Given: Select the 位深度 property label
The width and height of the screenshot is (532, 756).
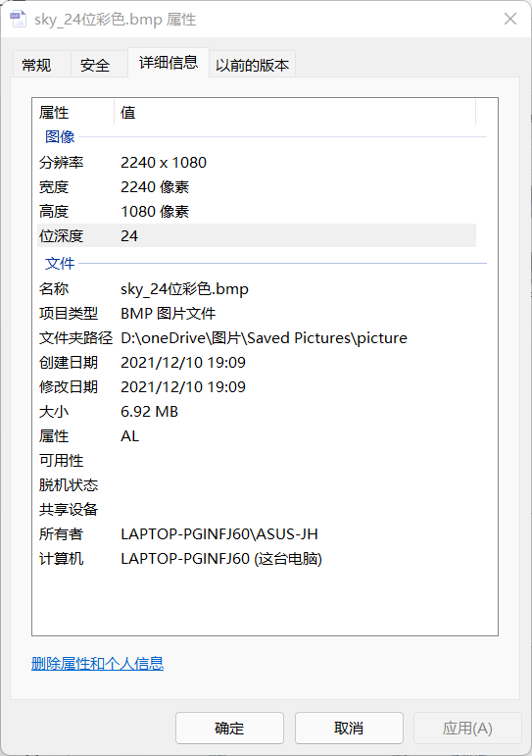Looking at the screenshot, I should pyautogui.click(x=61, y=235).
